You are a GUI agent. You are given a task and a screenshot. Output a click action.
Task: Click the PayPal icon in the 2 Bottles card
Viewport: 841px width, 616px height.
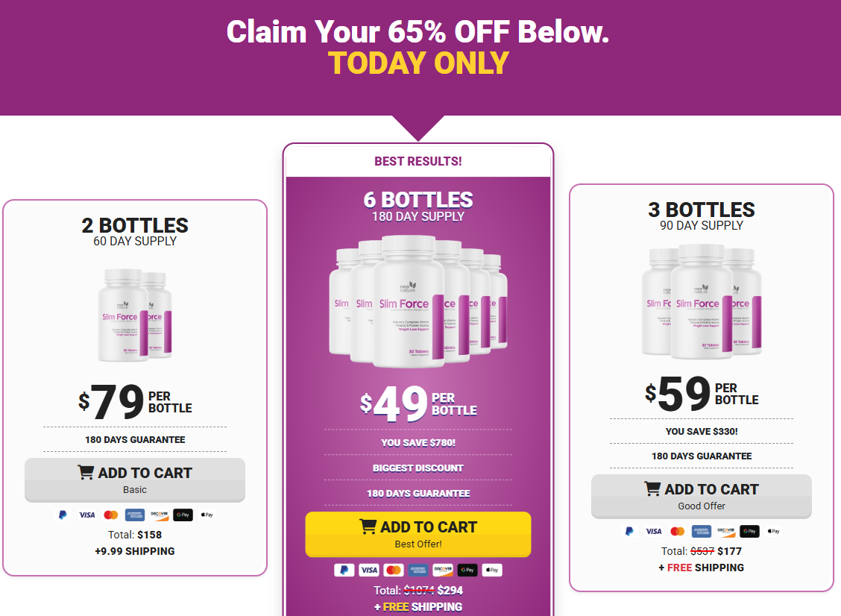tap(63, 515)
